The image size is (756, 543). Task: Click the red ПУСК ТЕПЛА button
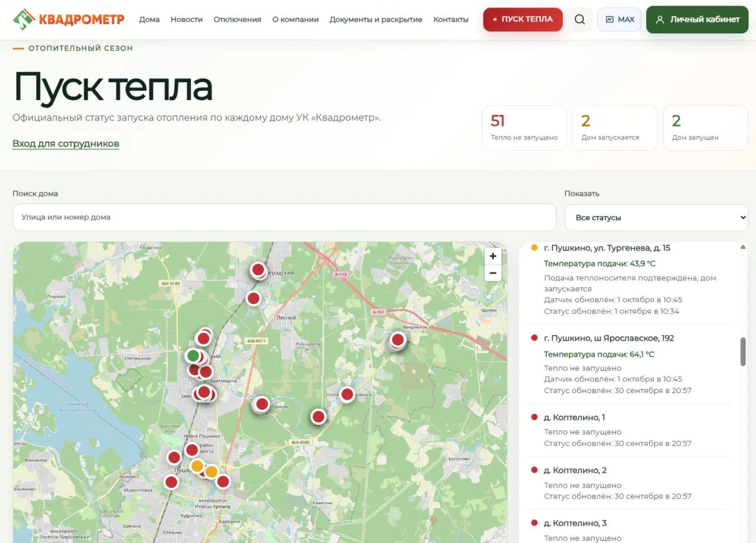(x=523, y=19)
